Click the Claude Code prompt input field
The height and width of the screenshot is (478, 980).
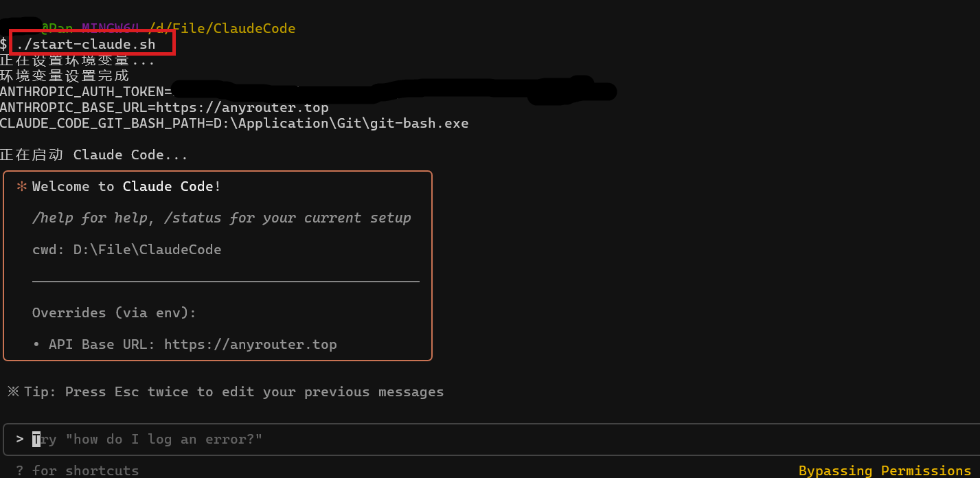click(491, 440)
